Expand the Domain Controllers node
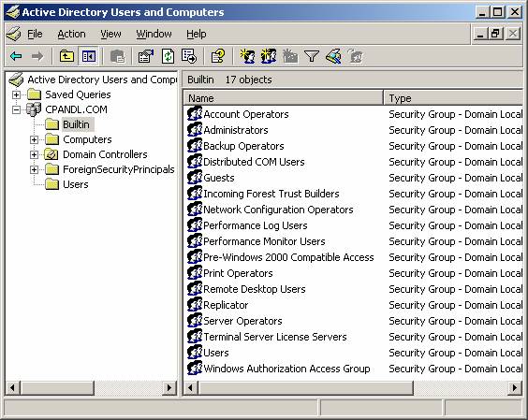The image size is (528, 420). (34, 154)
